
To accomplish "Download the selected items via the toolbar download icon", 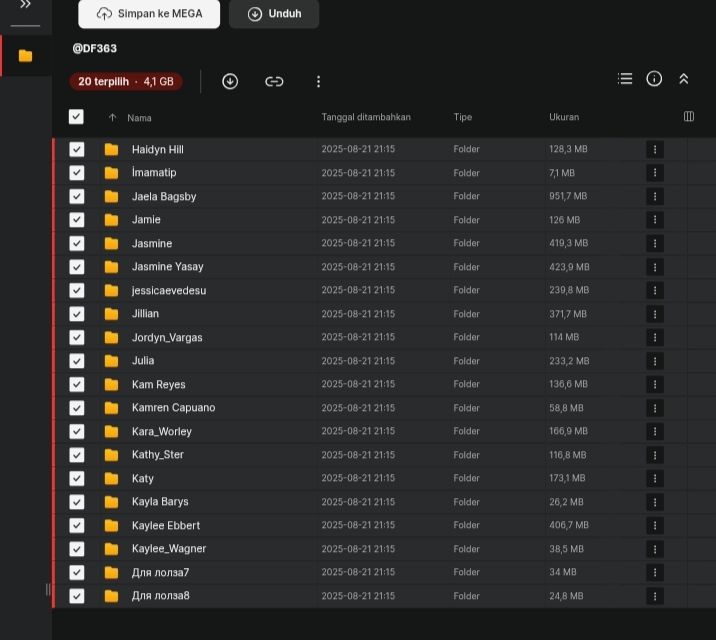I will (x=230, y=81).
